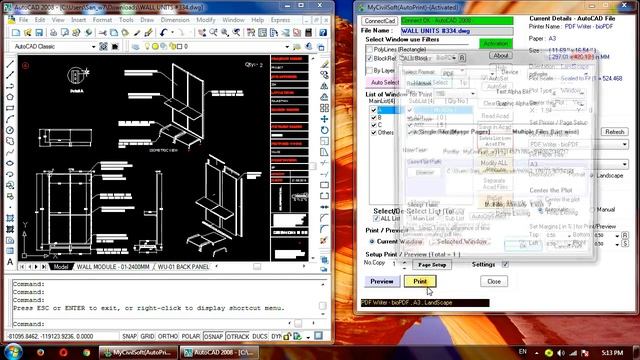Uncheck item B in MainList
The image size is (640, 360).
[373, 118]
